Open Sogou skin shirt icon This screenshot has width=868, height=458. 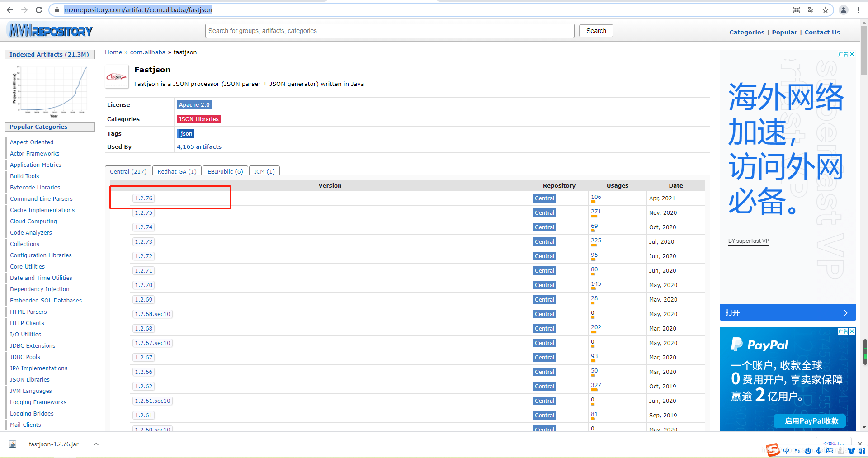852,451
